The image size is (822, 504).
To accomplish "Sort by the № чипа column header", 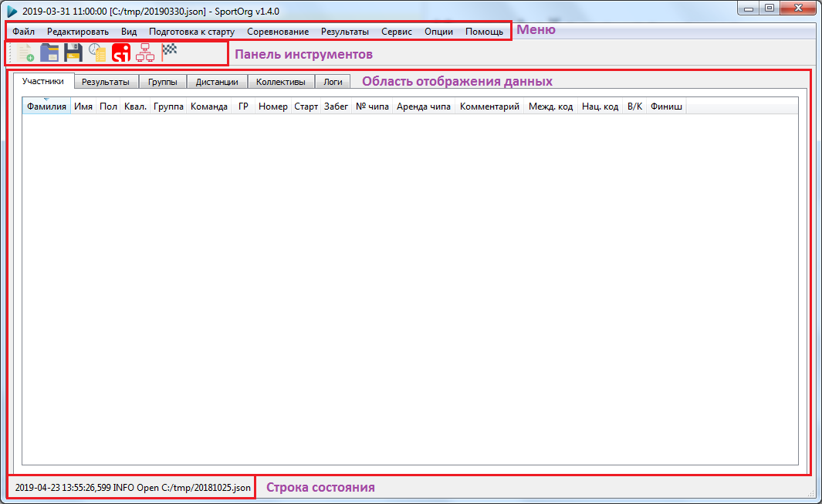I will [x=372, y=107].
